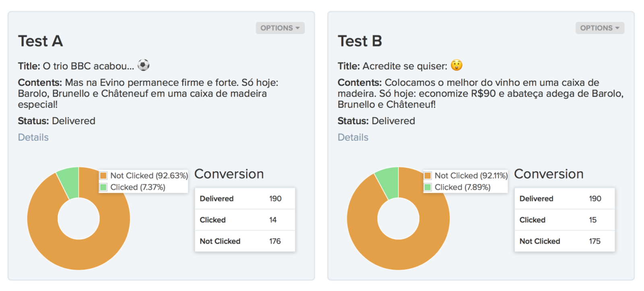The height and width of the screenshot is (291, 644).
Task: Select the Clicked row in Test A table
Action: coord(245,220)
